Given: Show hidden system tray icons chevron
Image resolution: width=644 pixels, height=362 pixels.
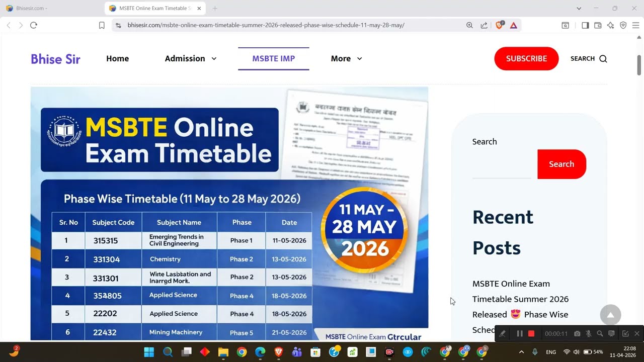Looking at the screenshot, I should tap(521, 352).
